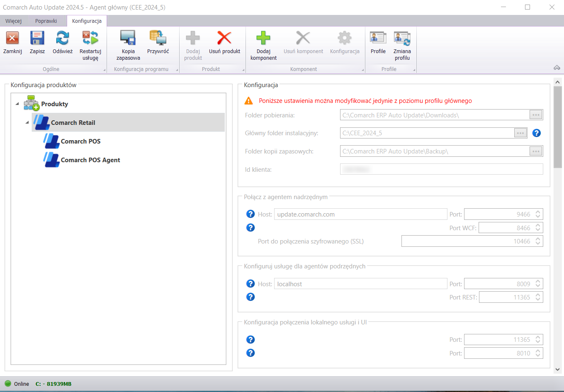This screenshot has height=392, width=564.
Task: Select Comarch Retail in the product tree
Action: click(128, 122)
